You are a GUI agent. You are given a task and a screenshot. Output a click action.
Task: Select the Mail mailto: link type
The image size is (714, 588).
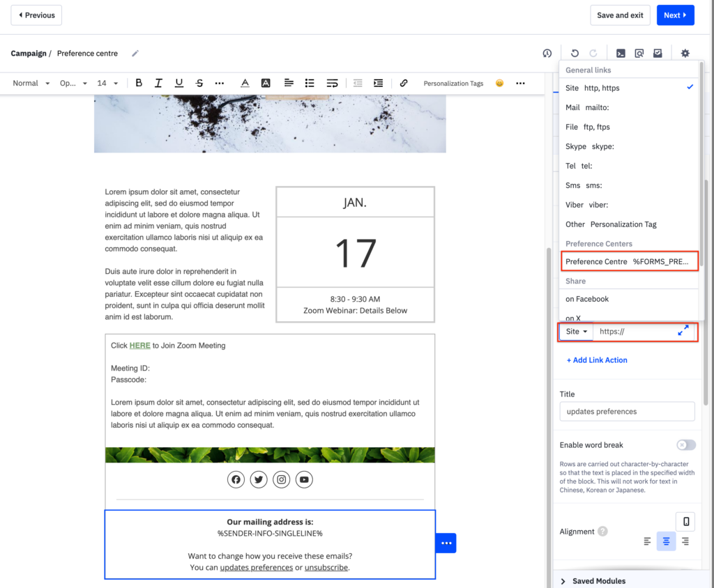(628, 107)
